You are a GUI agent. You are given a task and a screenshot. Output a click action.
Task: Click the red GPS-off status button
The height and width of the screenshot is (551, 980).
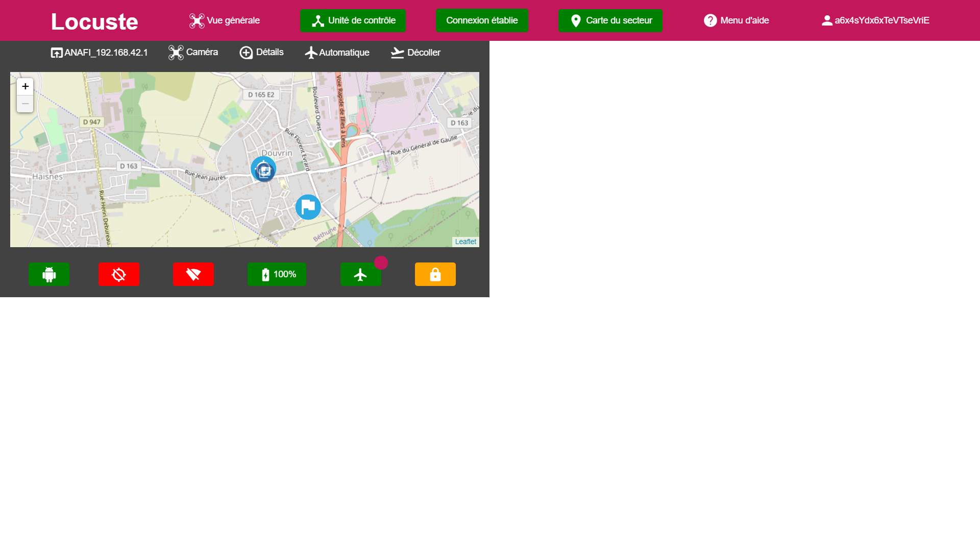point(119,274)
